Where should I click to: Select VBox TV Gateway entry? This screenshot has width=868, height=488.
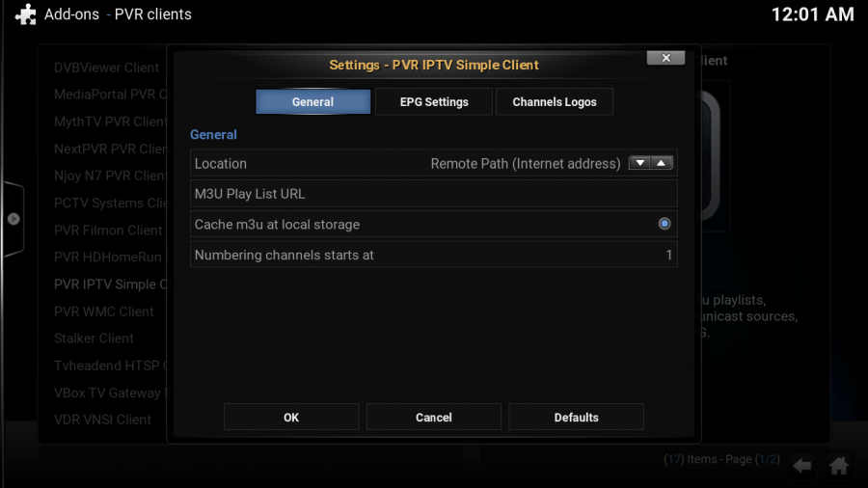pyautogui.click(x=110, y=393)
